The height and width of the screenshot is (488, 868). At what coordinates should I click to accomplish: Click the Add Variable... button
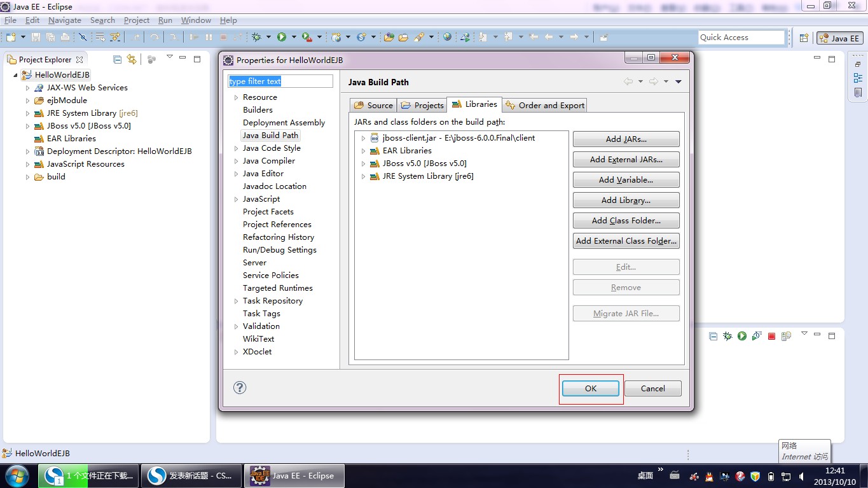click(x=626, y=180)
